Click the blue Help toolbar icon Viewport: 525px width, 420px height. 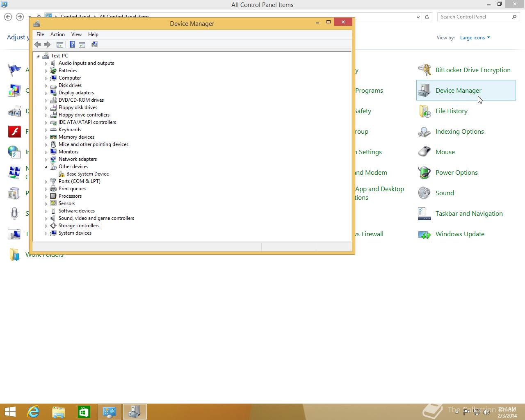pos(72,44)
